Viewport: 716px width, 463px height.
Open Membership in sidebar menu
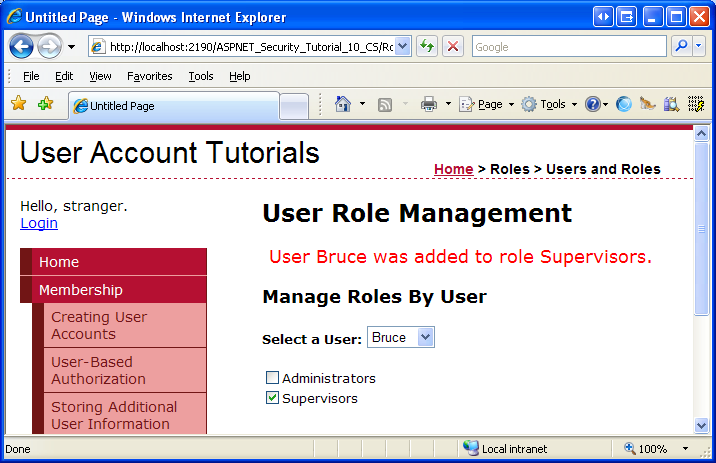[x=114, y=290]
